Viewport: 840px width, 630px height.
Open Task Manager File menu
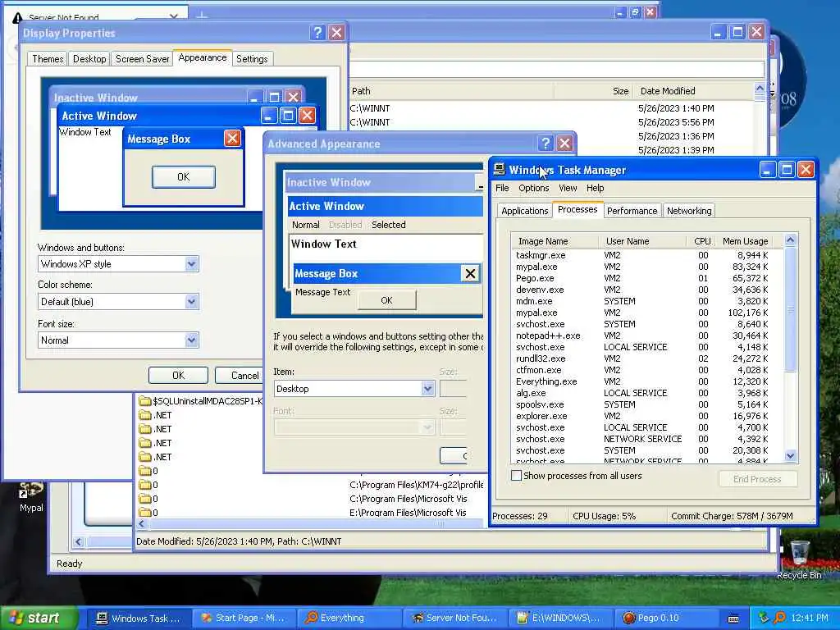(x=502, y=188)
